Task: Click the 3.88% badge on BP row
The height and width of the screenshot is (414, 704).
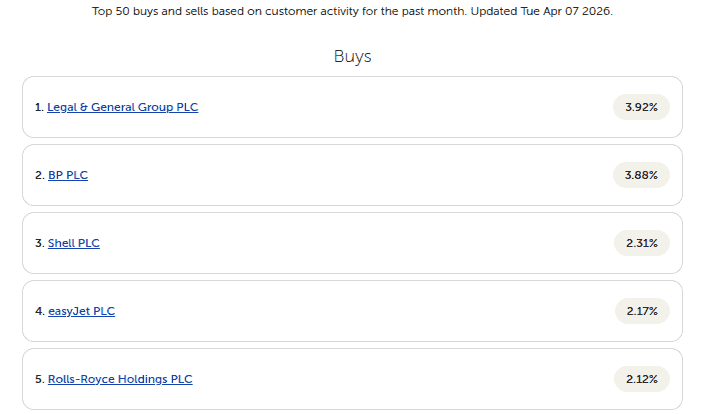Action: pos(641,175)
